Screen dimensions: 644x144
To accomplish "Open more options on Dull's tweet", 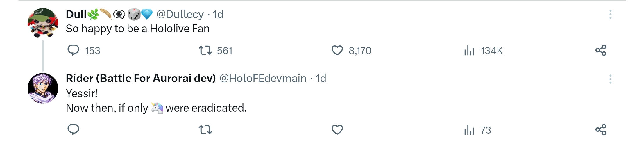I will pos(610,14).
